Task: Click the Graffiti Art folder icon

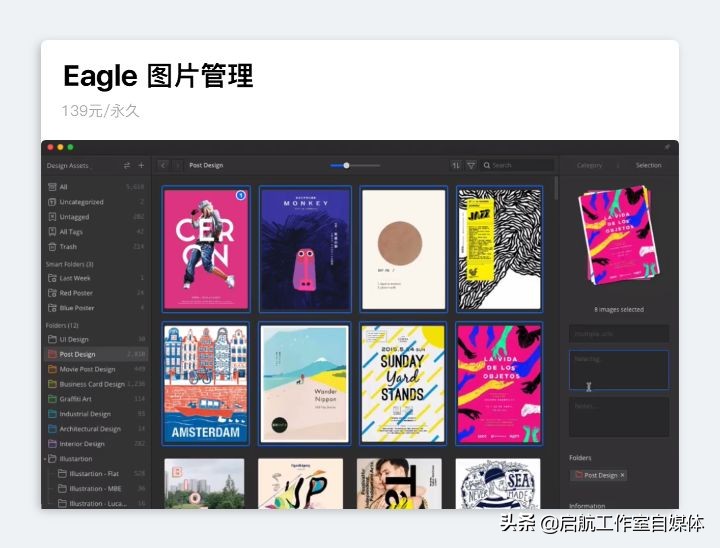Action: pyautogui.click(x=52, y=399)
